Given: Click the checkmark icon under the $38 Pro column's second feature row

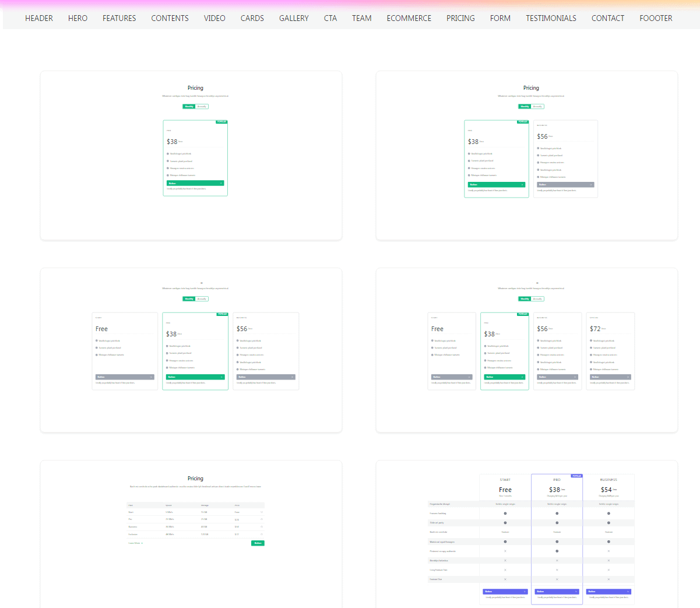Looking at the screenshot, I should point(557,514).
